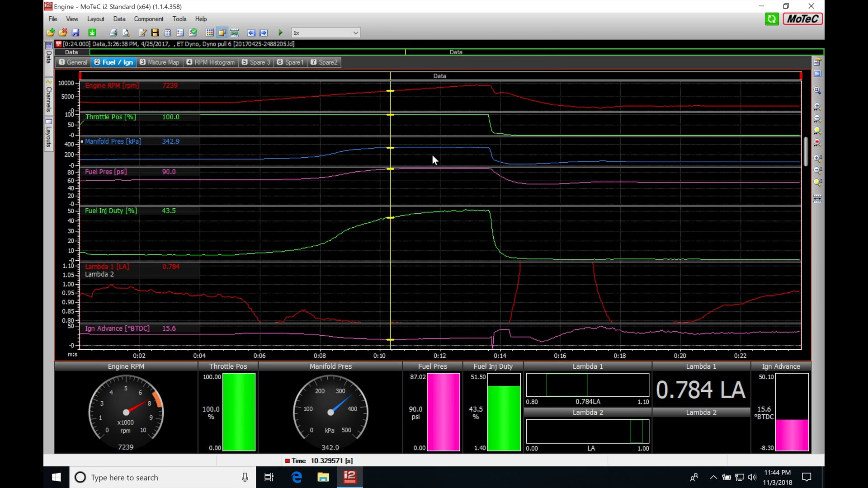Click the MoTeC logo button
868x488 pixels.
pos(802,19)
